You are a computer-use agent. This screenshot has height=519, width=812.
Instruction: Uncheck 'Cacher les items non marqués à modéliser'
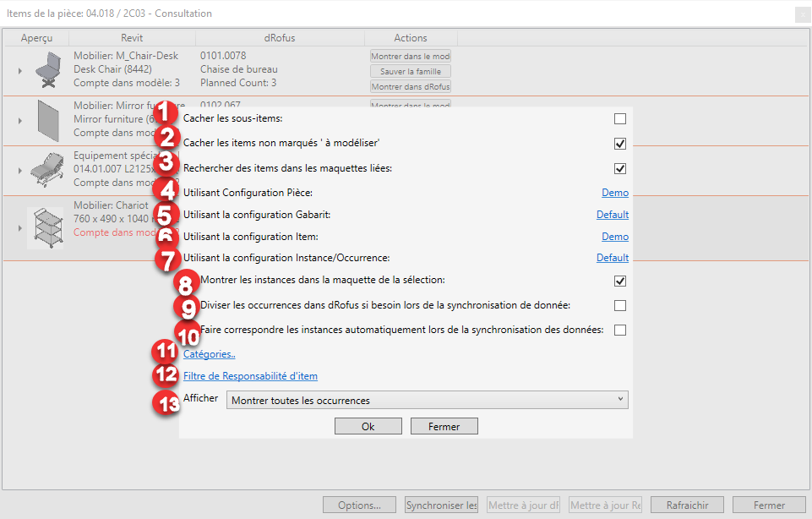[x=620, y=144]
